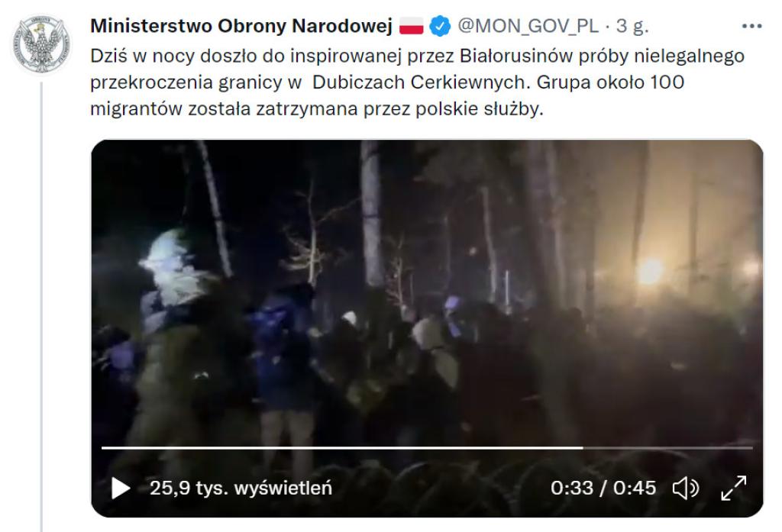Visit the @MON_GOV_PL handle link

tap(528, 26)
